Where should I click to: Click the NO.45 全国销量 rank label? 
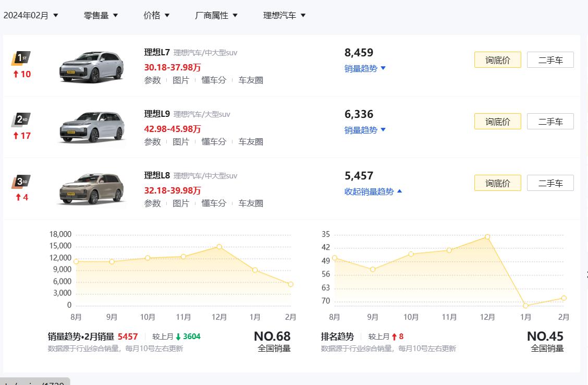pyautogui.click(x=546, y=341)
